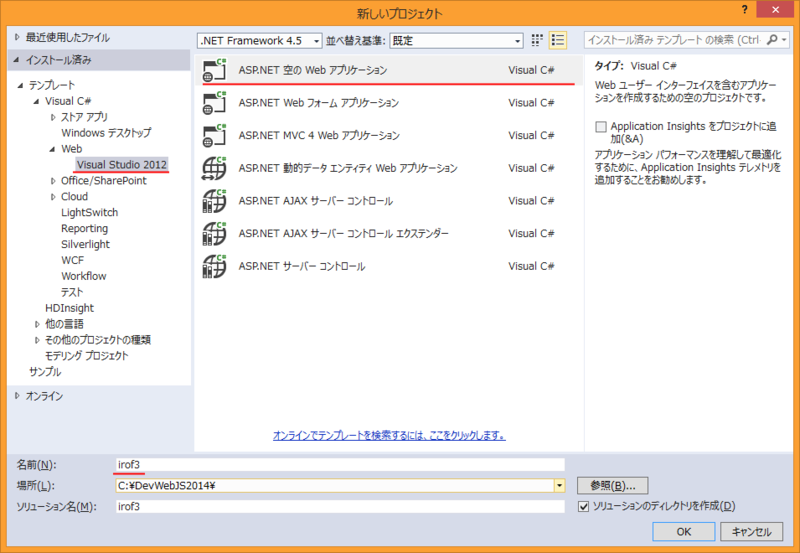This screenshot has height=553, width=800.
Task: Open the online template search link
Action: [389, 435]
